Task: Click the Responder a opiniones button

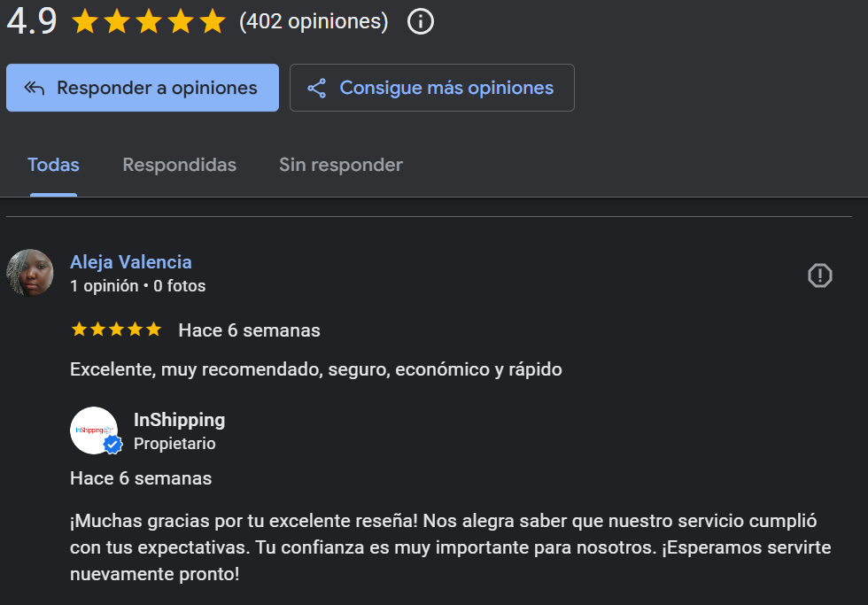Action: pyautogui.click(x=143, y=88)
